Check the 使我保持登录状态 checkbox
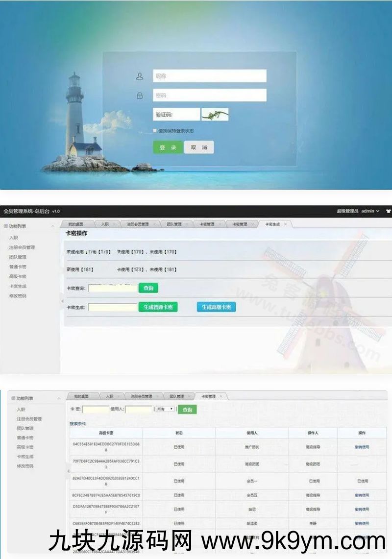The image size is (392, 559). click(155, 131)
